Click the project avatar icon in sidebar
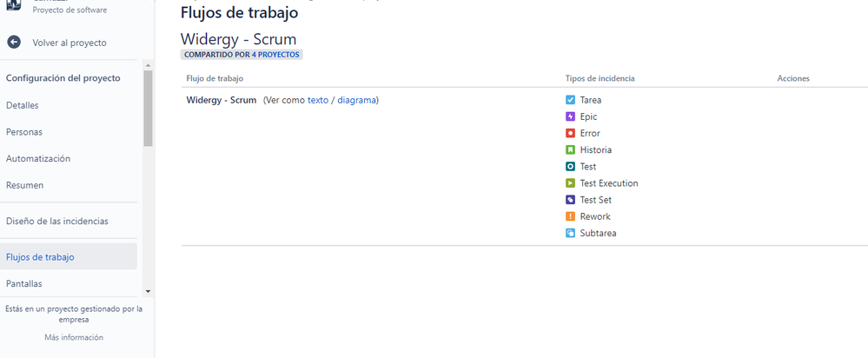The image size is (868, 358). (13, 4)
